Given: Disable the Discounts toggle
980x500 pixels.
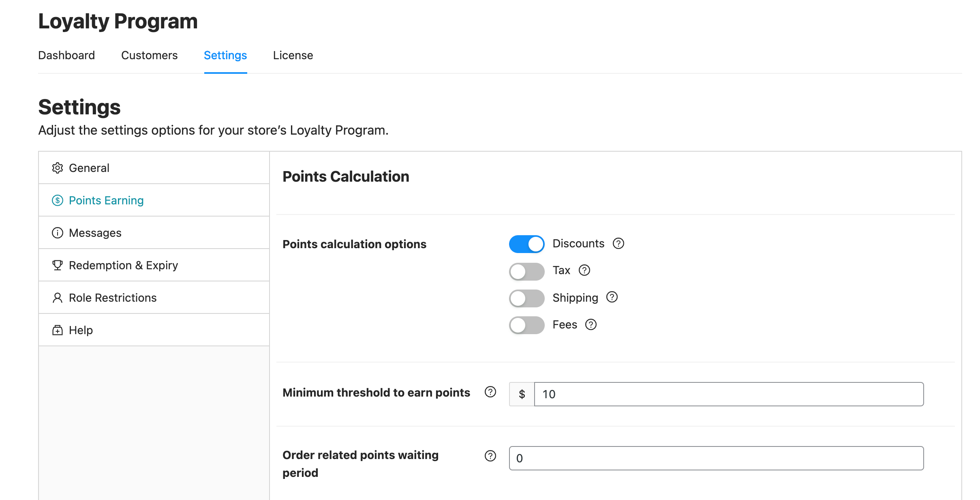Looking at the screenshot, I should point(526,244).
